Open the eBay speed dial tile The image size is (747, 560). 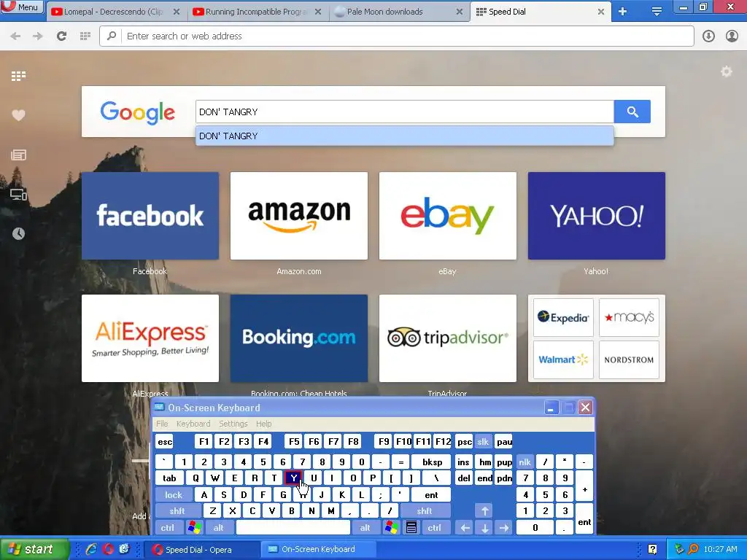(x=447, y=216)
